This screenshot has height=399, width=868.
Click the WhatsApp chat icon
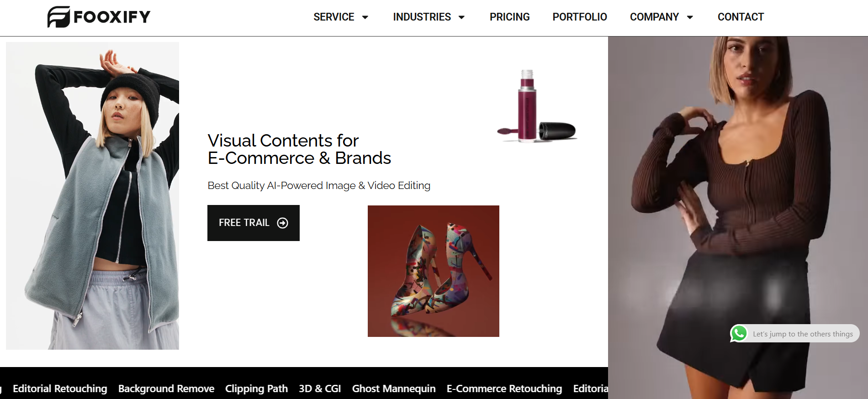[x=739, y=333]
